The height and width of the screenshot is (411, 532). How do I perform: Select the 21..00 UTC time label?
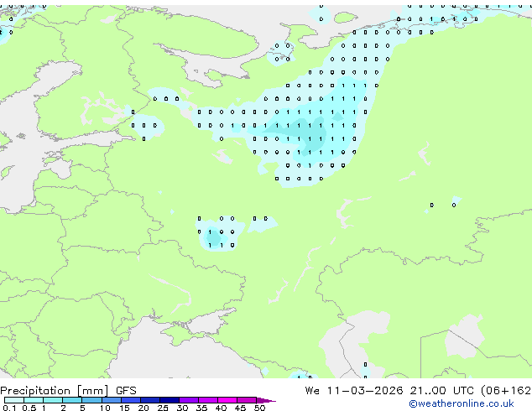pyautogui.click(x=441, y=391)
